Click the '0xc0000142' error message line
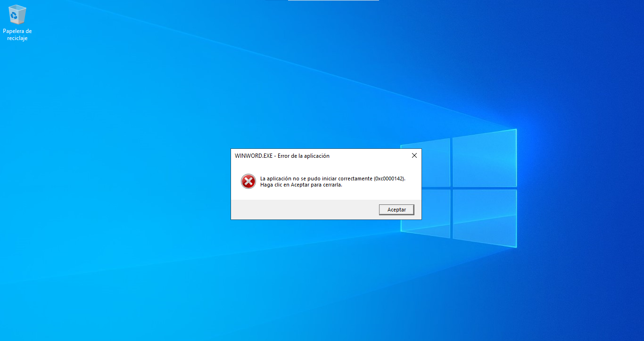644x341 pixels. [333, 179]
